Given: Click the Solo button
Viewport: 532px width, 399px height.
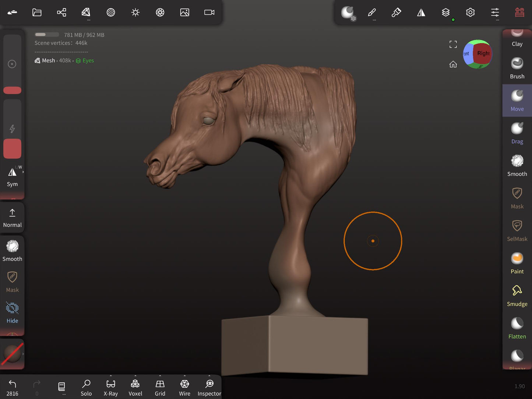Looking at the screenshot, I should [x=86, y=388].
